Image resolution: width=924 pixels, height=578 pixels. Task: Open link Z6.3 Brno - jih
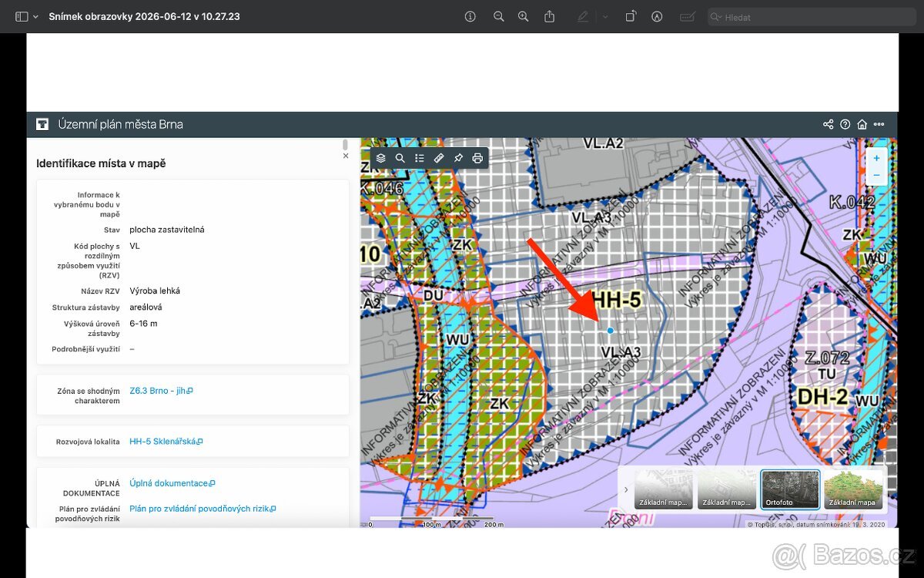click(x=161, y=391)
